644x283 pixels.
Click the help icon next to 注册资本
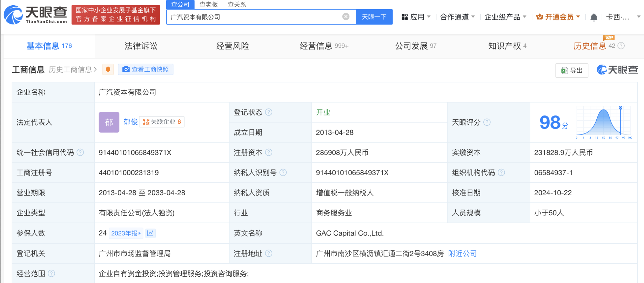(269, 152)
